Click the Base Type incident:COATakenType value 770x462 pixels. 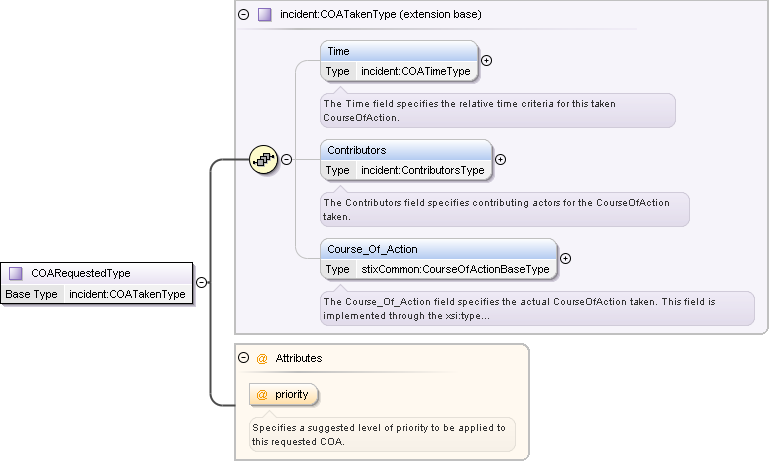[127, 294]
